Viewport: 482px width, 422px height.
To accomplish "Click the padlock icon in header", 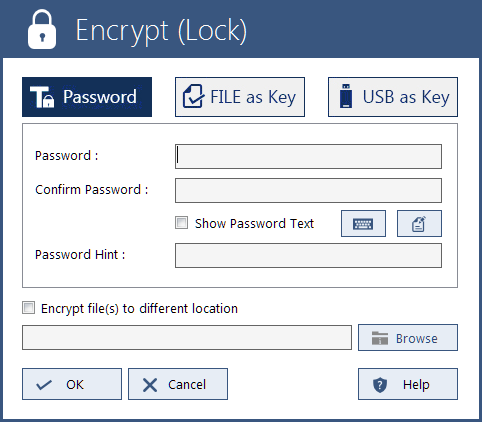I will click(42, 30).
